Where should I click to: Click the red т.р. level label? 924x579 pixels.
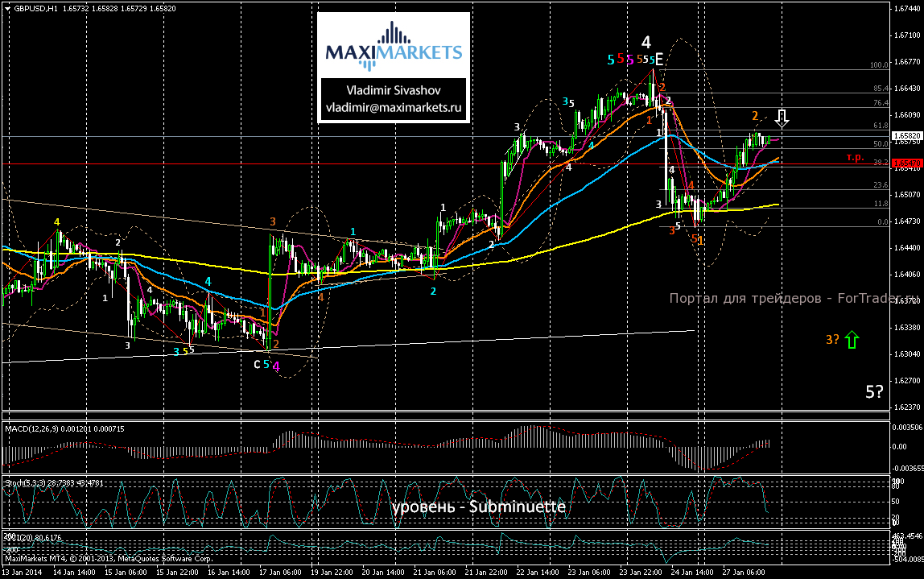(x=854, y=157)
